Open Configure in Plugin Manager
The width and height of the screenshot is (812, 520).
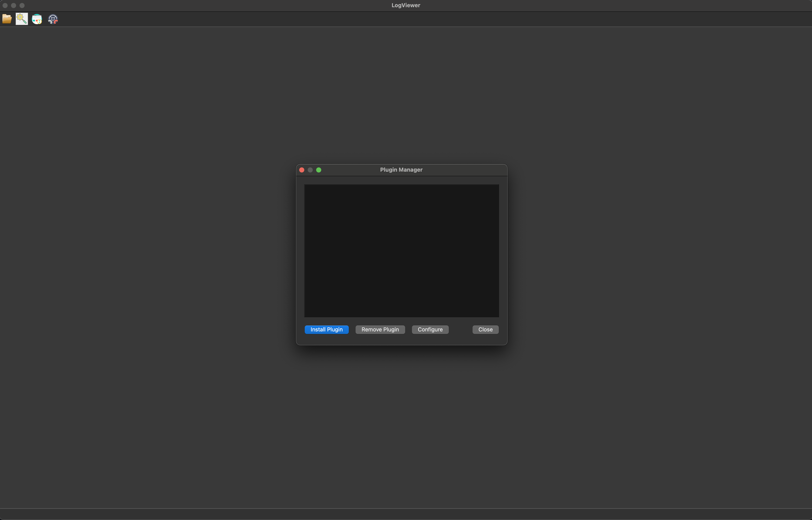[430, 330]
